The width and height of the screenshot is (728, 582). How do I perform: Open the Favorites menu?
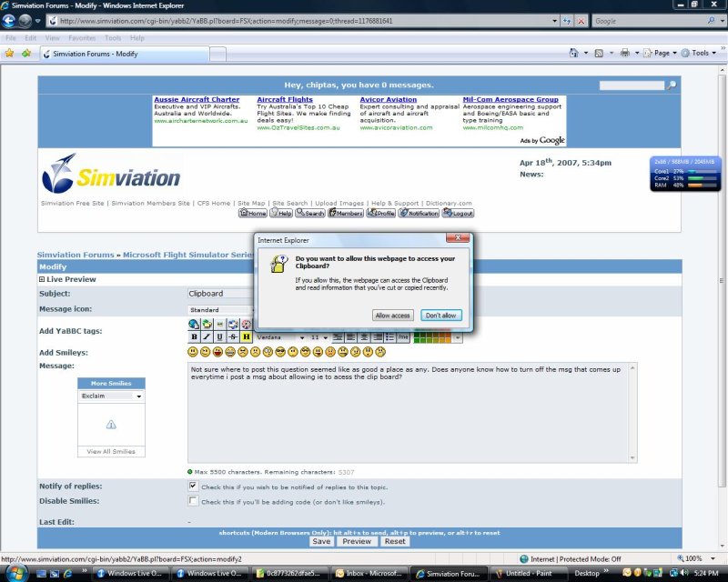click(x=82, y=38)
